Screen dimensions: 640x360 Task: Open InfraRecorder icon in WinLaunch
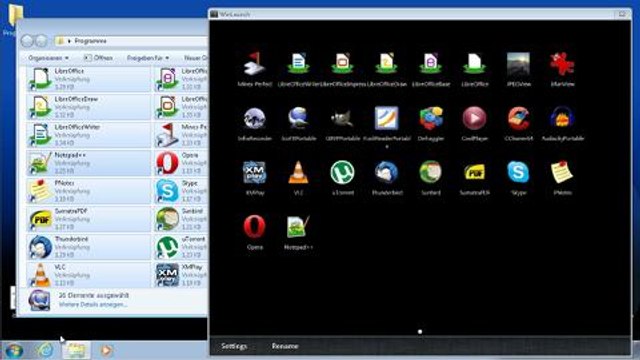pyautogui.click(x=254, y=118)
